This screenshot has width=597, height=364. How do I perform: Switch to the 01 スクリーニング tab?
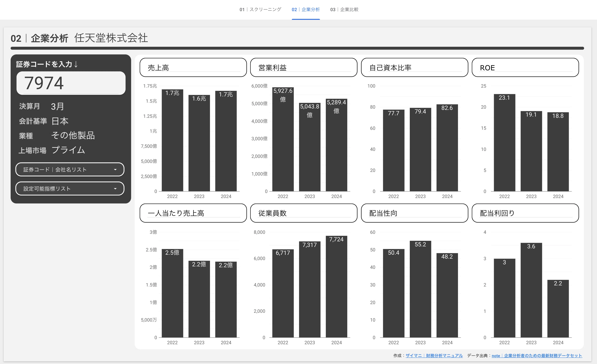[260, 10]
